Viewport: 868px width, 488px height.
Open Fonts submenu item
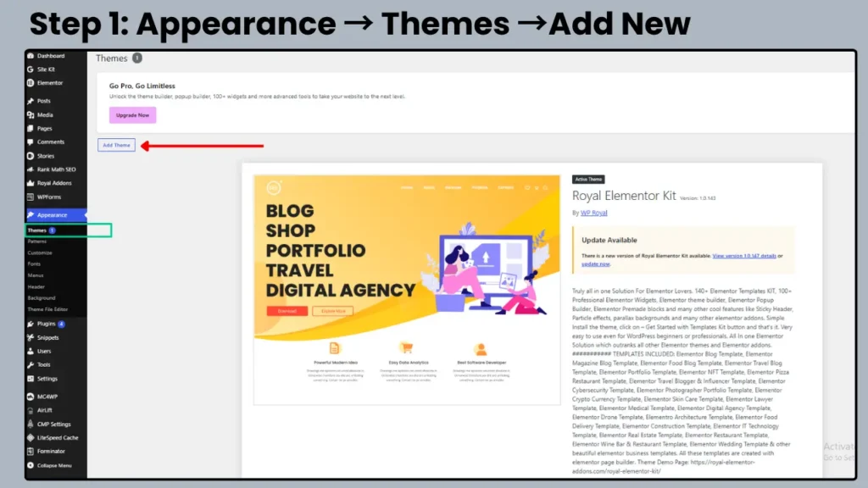point(34,264)
